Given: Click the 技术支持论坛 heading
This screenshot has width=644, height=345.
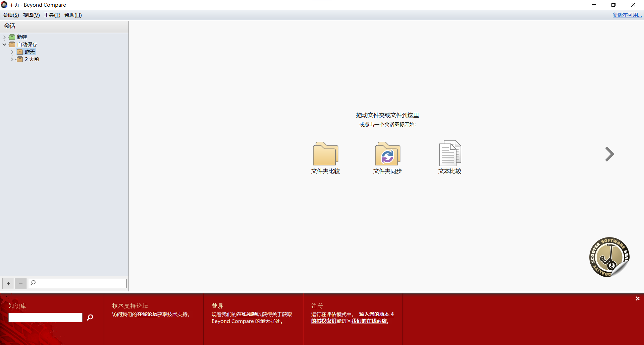Looking at the screenshot, I should coord(130,306).
